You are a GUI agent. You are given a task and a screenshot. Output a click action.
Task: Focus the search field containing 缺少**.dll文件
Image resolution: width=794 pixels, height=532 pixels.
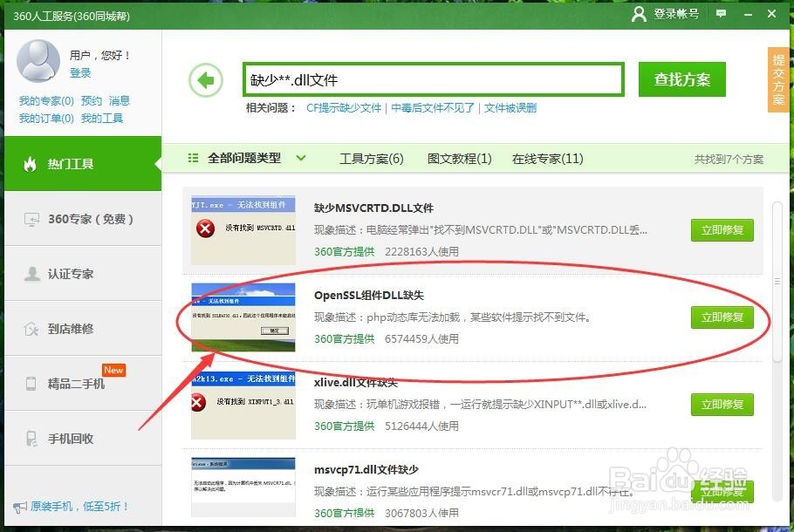pyautogui.click(x=433, y=79)
